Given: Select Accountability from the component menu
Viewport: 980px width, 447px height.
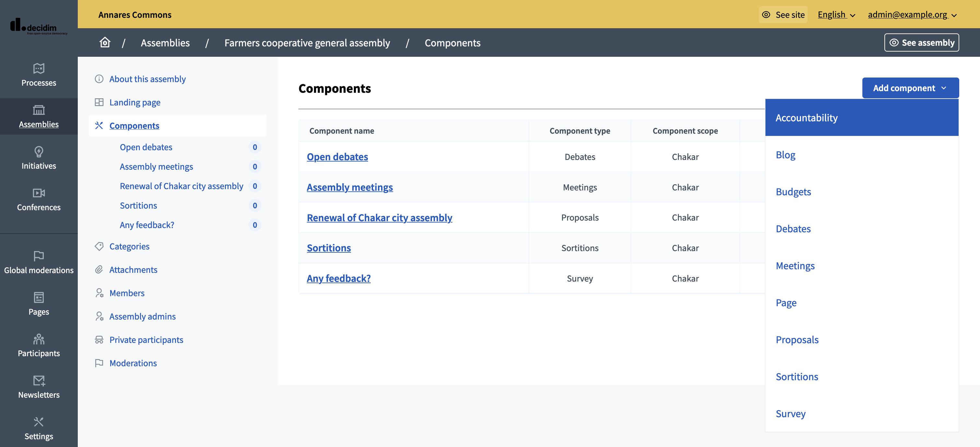Looking at the screenshot, I should (807, 117).
